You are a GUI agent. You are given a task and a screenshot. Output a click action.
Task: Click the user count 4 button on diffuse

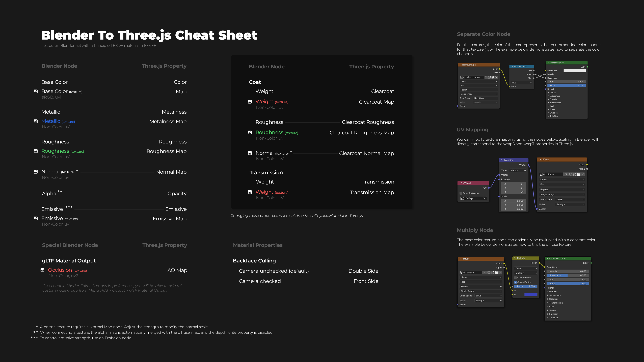pyautogui.click(x=485, y=273)
